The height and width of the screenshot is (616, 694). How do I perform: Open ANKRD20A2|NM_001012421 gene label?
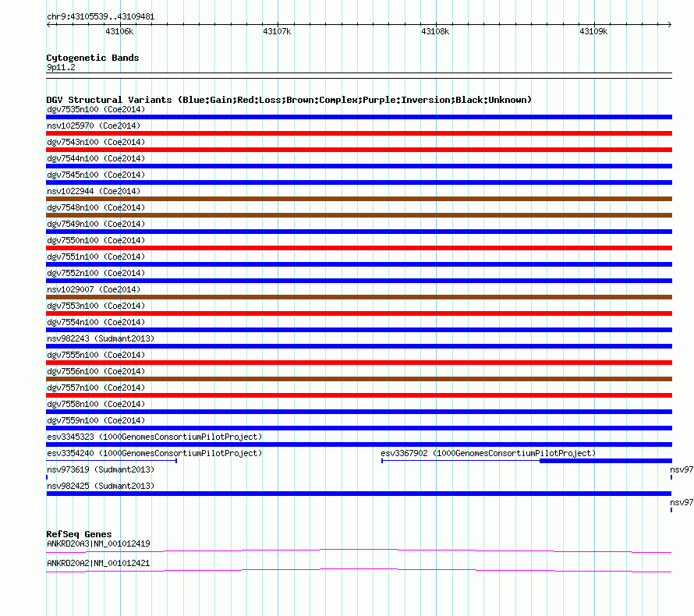pos(98,563)
